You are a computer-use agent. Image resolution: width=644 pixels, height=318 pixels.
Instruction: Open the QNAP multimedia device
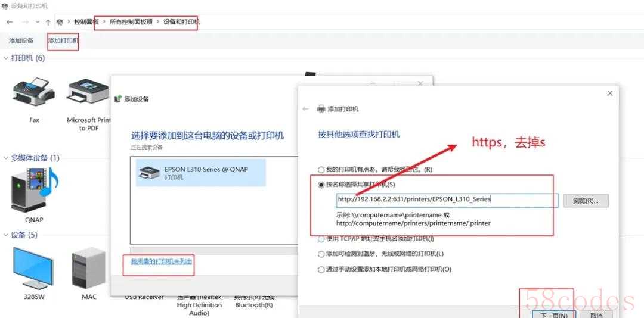tap(33, 189)
